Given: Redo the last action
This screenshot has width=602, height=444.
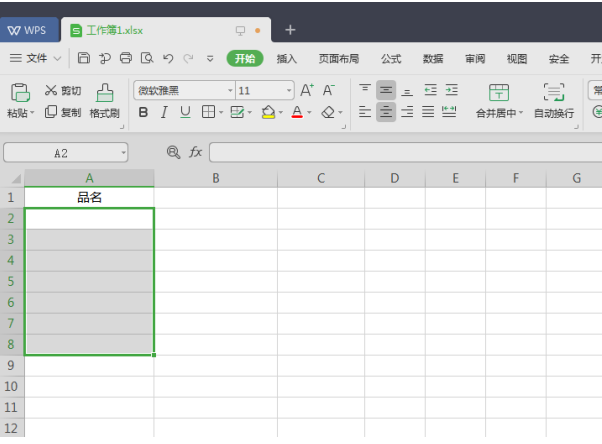Looking at the screenshot, I should click(188, 58).
